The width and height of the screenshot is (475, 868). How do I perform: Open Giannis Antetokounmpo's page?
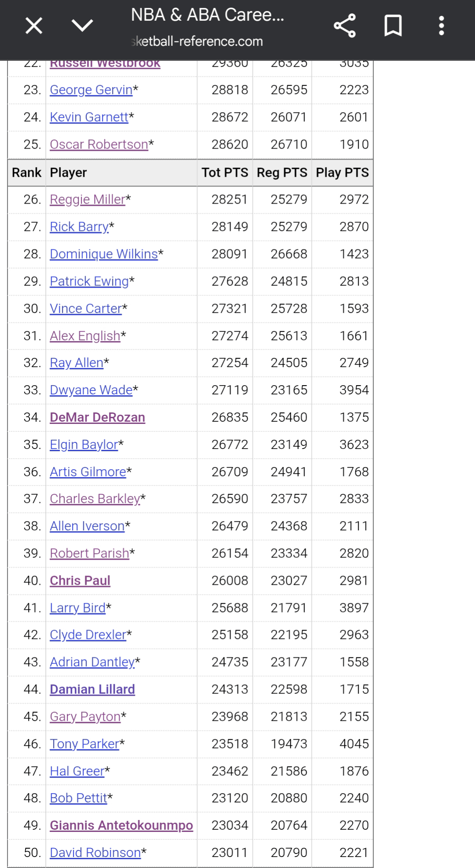click(x=121, y=825)
